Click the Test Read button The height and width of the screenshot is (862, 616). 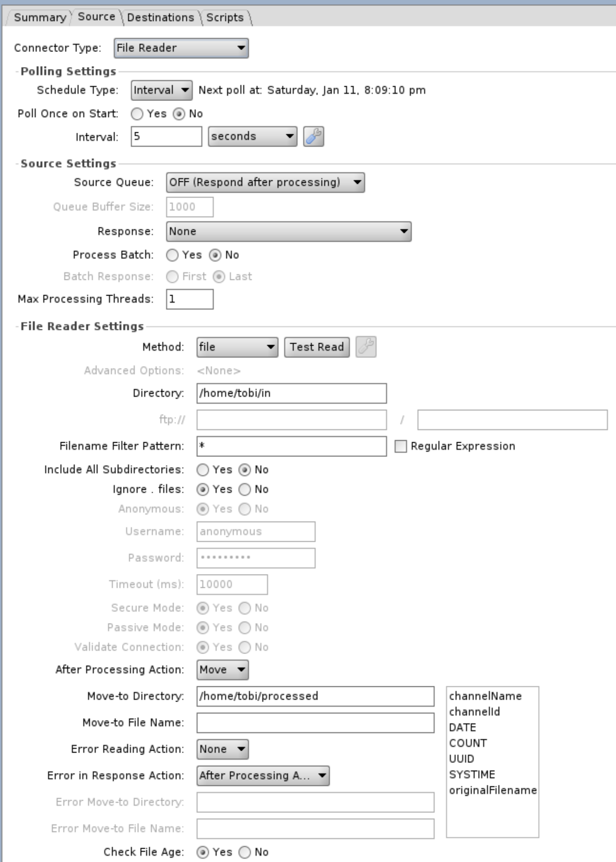[317, 347]
